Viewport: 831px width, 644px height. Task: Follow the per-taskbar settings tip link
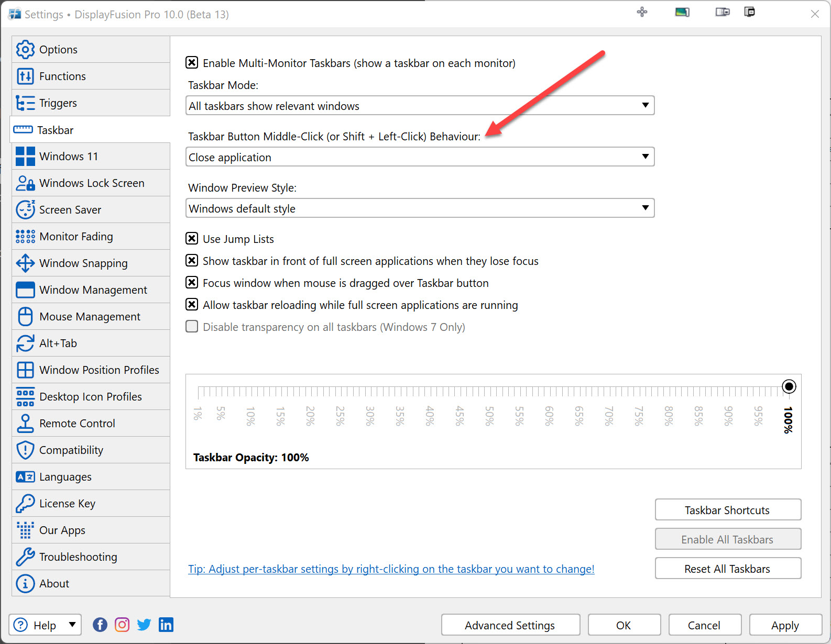(x=391, y=569)
